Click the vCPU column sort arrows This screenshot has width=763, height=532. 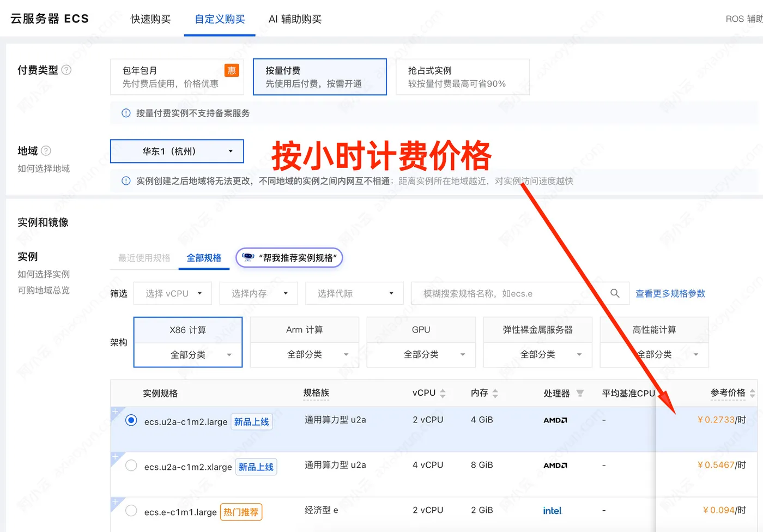click(443, 393)
